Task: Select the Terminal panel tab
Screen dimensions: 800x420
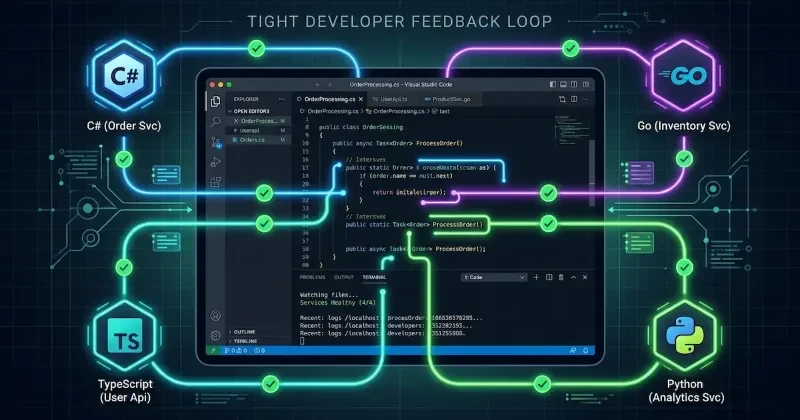Action: (374, 277)
